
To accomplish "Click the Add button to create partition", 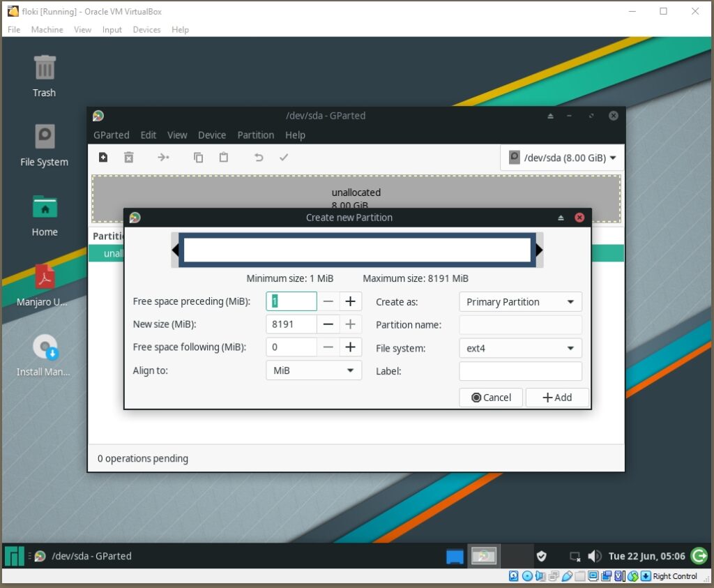I will 557,398.
